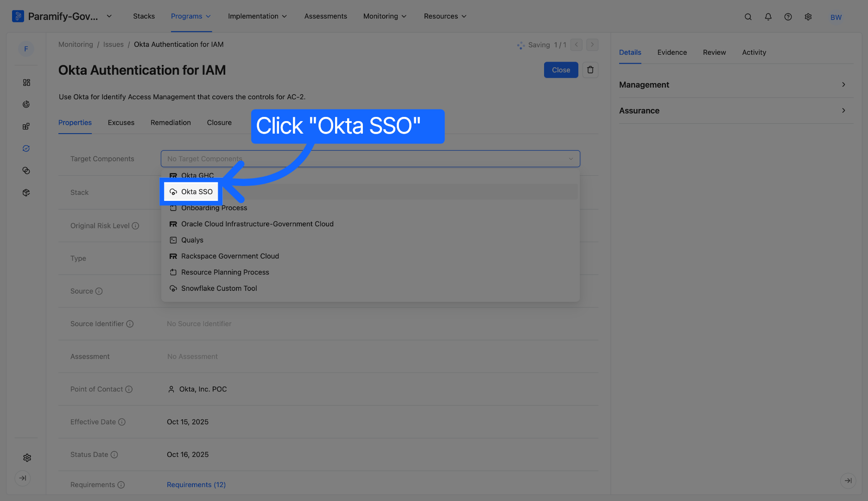Switch to the Details tab
This screenshot has width=868, height=501.
630,52
